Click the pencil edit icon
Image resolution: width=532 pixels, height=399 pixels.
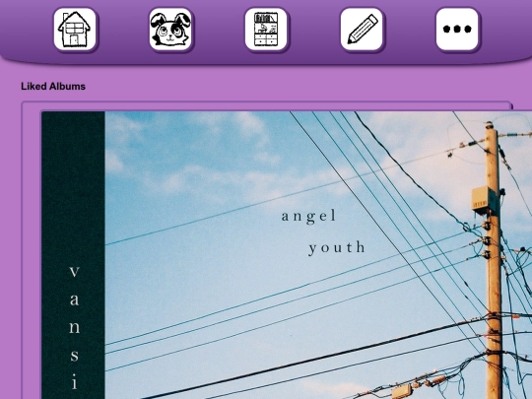[362, 30]
